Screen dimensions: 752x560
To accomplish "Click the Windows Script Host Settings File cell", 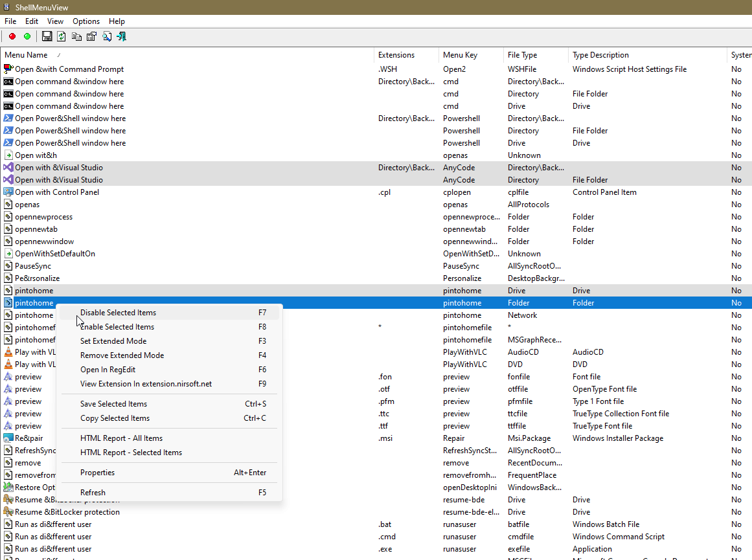I will 629,69.
